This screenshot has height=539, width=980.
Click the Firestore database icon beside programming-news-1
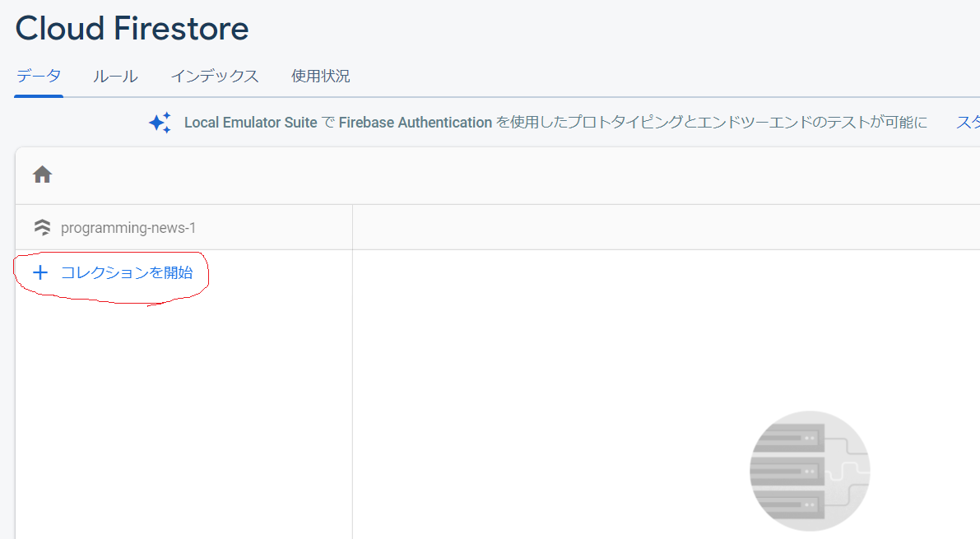(42, 227)
